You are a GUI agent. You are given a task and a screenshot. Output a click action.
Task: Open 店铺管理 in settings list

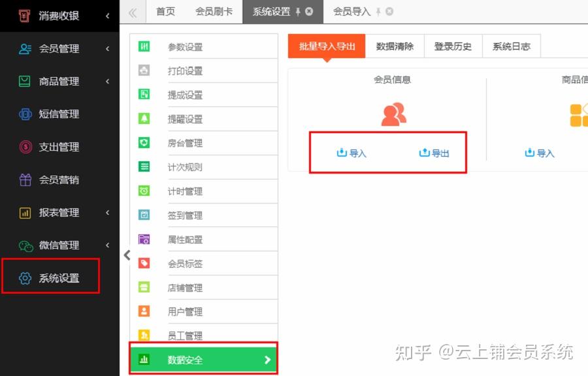tap(204, 287)
